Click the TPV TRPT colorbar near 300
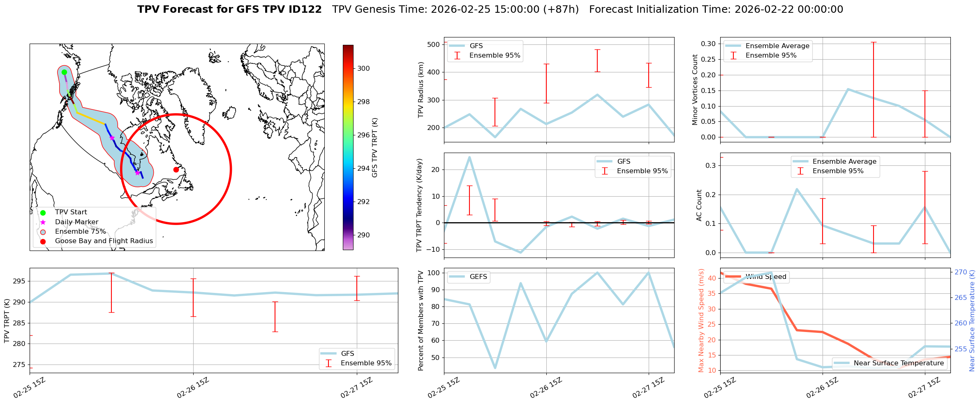The height and width of the screenshot is (404, 980). [x=348, y=69]
